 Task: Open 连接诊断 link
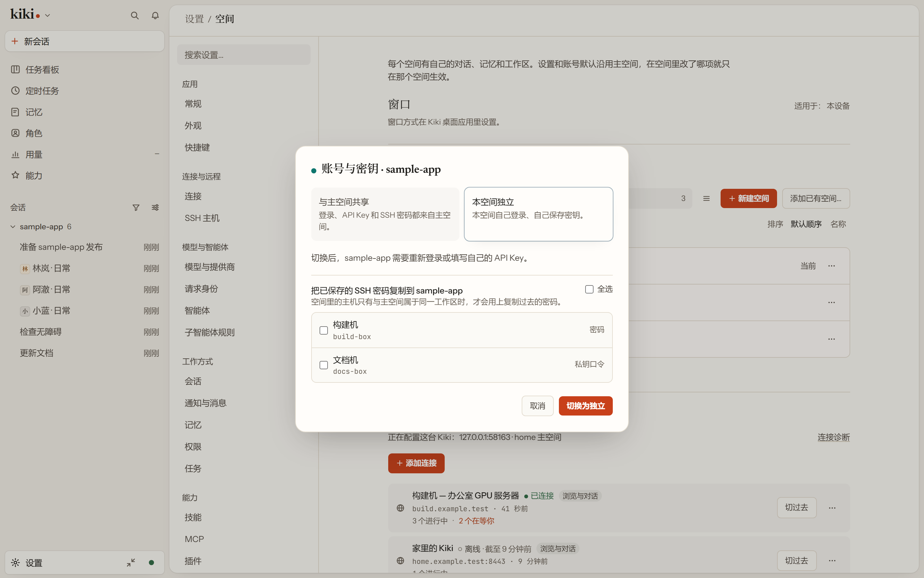point(834,437)
